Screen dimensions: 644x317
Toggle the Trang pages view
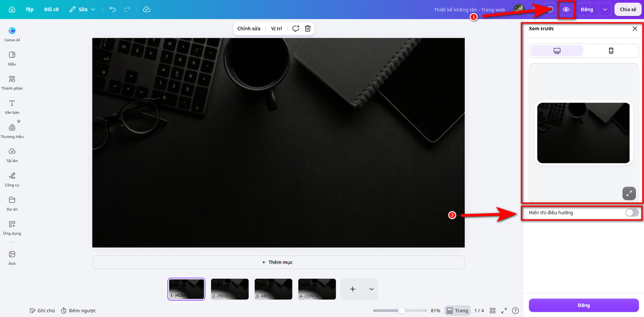click(457, 311)
